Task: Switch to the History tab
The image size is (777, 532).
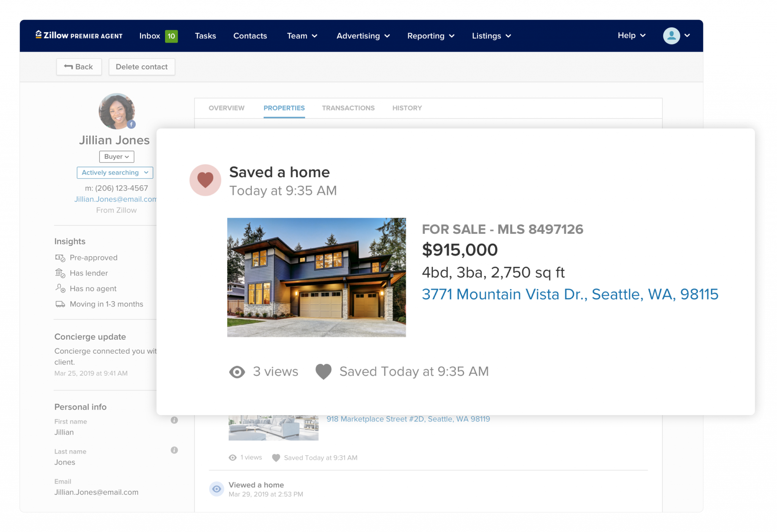Action: coord(407,108)
